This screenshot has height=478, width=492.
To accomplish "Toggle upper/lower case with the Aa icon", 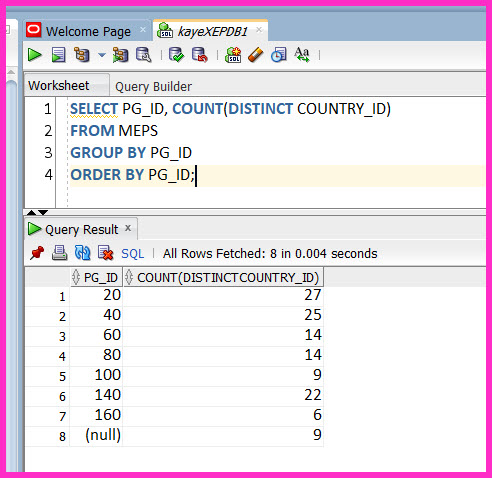I will tap(302, 55).
